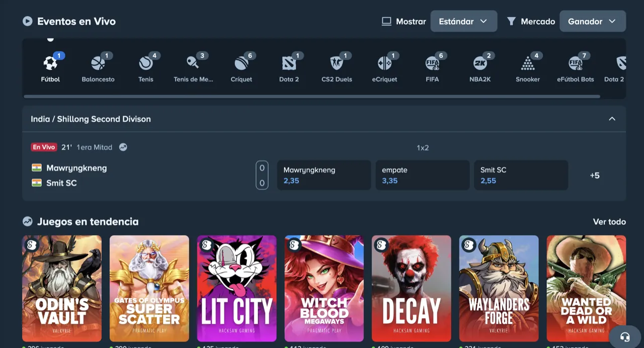Open the eFútbol Bots category icon
Image resolution: width=644 pixels, height=348 pixels.
coord(576,63)
